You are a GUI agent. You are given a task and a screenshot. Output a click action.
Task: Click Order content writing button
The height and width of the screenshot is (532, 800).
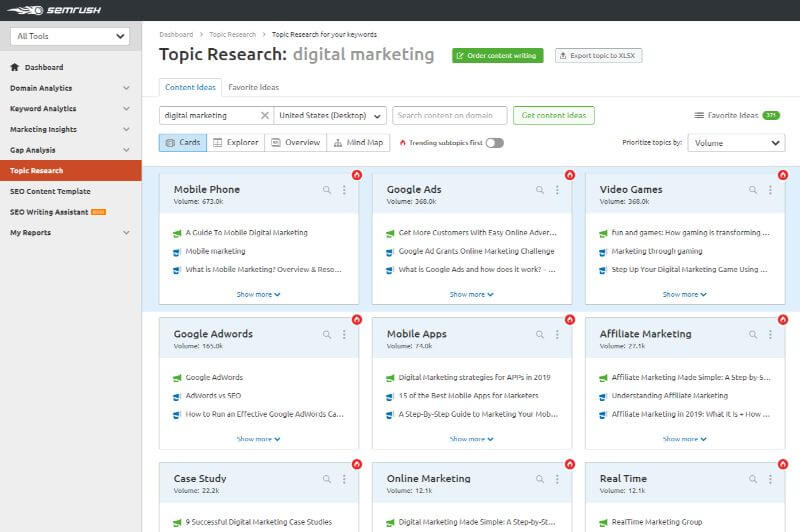[x=497, y=56]
